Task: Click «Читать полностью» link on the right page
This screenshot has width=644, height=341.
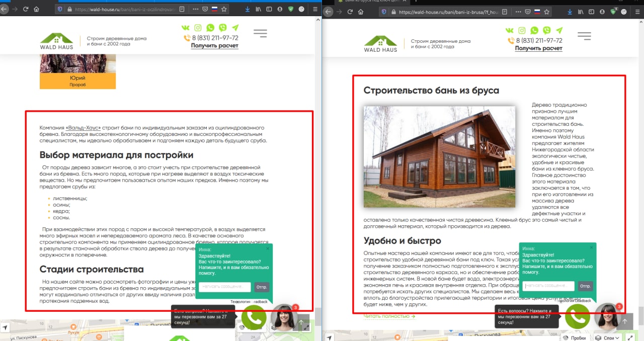Action: tap(389, 316)
